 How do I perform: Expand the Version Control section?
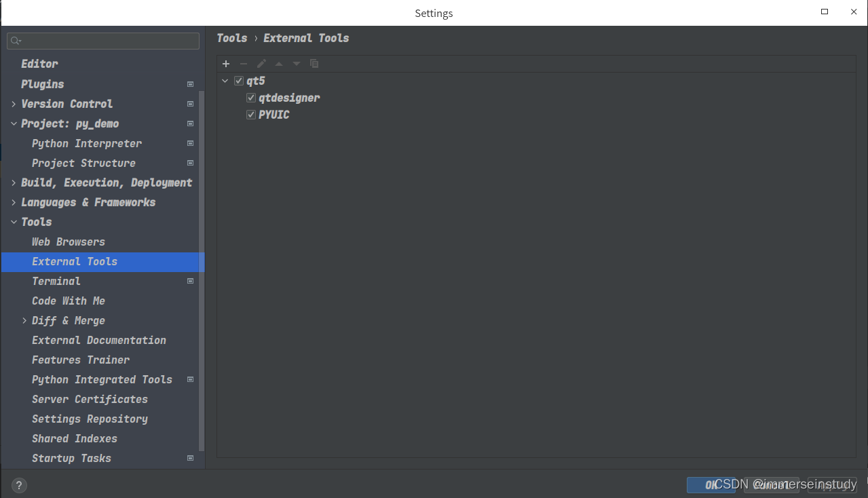point(14,104)
